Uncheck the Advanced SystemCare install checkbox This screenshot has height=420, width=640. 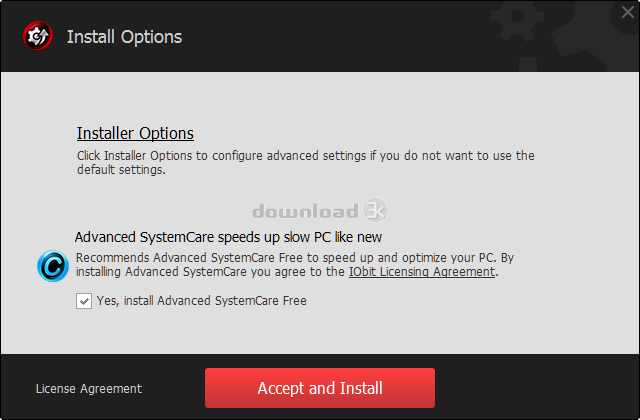pyautogui.click(x=84, y=301)
